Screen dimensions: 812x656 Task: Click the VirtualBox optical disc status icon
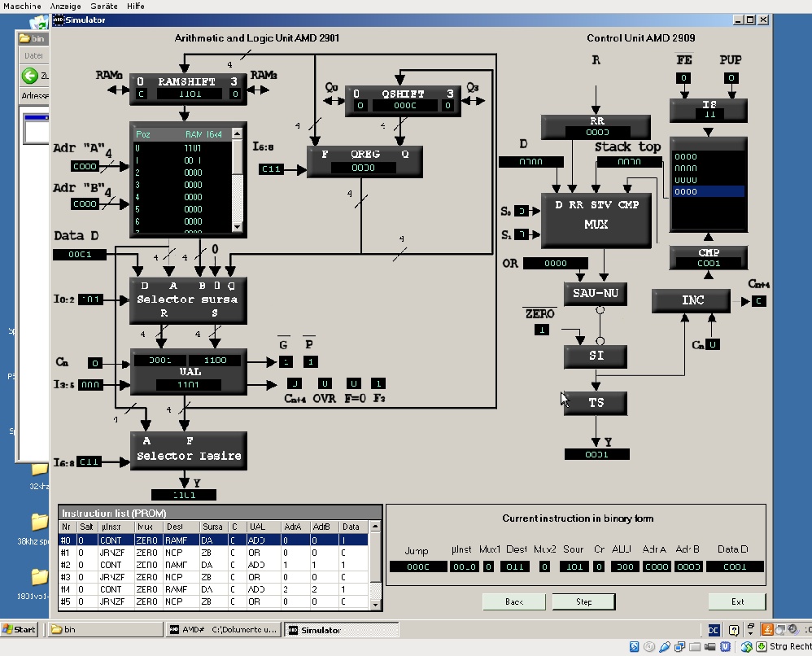click(x=649, y=647)
